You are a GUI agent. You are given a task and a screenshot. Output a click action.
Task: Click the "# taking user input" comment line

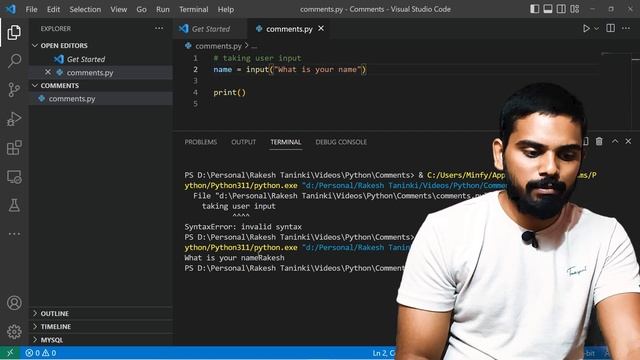tap(257, 58)
